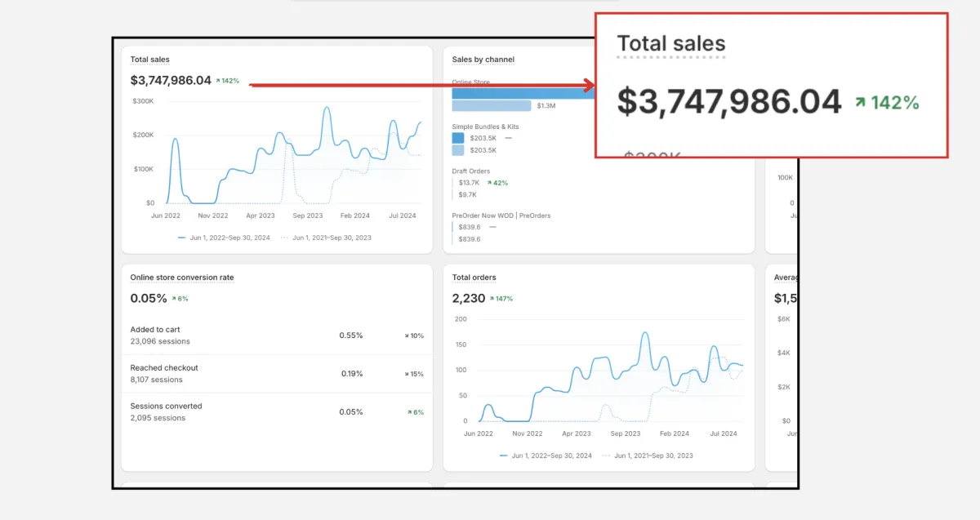
Task: Select legend Jun 1, 2021–Sep 30, 2023 under Total orders chart
Action: [x=647, y=456]
